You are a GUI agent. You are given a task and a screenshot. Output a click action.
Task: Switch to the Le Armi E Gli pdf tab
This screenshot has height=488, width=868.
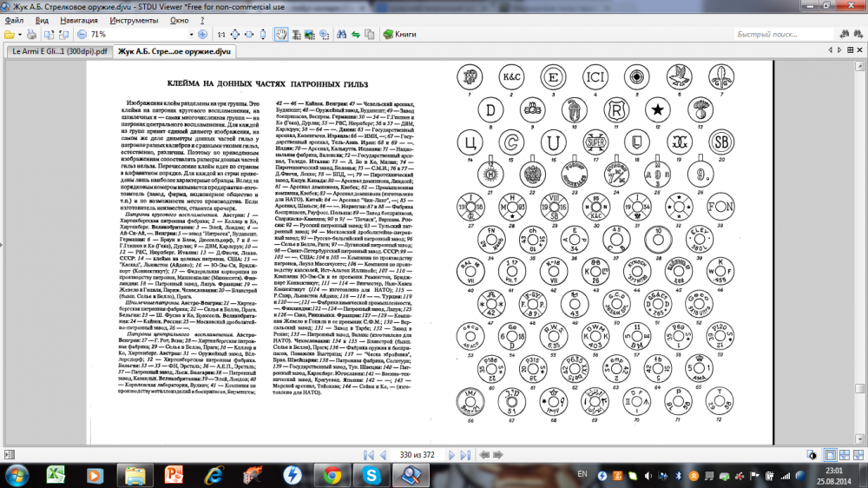(x=59, y=52)
